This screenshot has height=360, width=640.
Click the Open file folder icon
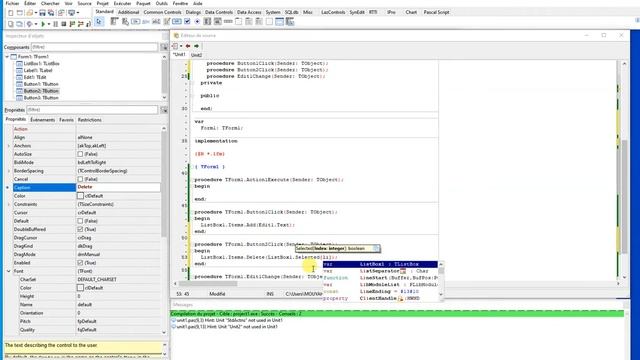[x=29, y=13]
